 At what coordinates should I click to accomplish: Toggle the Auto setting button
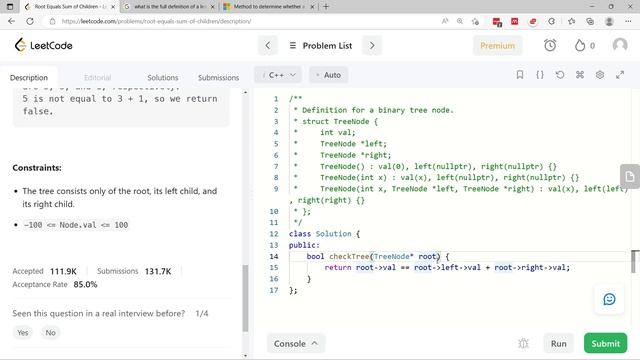pos(329,75)
